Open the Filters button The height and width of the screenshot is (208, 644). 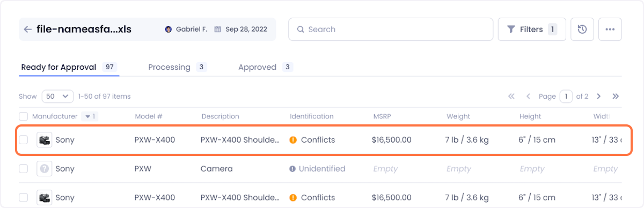(531, 29)
